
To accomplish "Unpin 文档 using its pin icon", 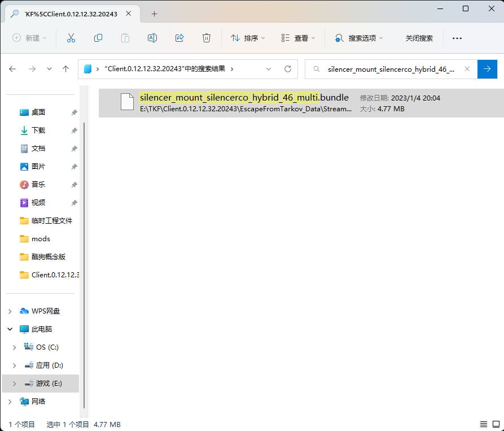I will [x=74, y=148].
